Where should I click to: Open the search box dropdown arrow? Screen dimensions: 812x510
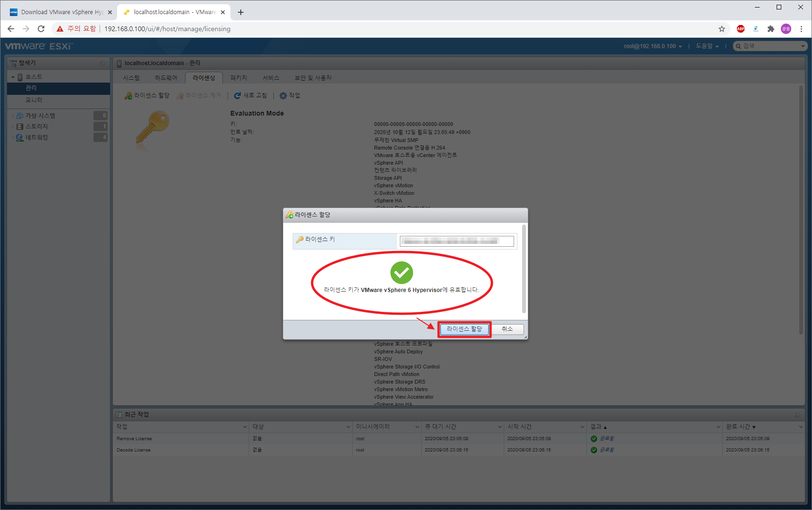tap(803, 46)
